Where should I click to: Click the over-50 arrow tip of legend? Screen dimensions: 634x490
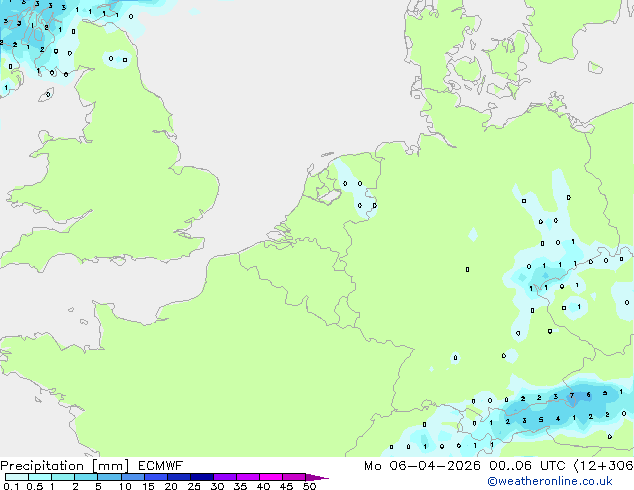tap(317, 477)
